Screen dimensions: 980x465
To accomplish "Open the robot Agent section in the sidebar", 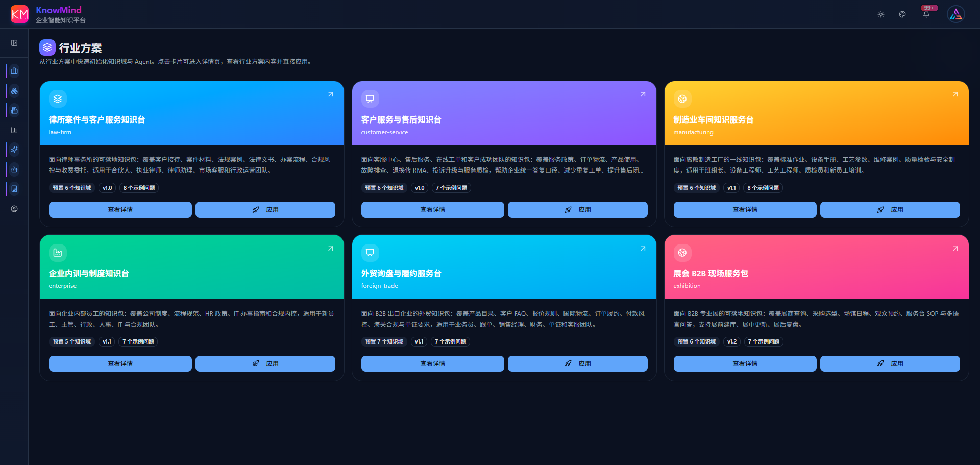I will point(14,169).
